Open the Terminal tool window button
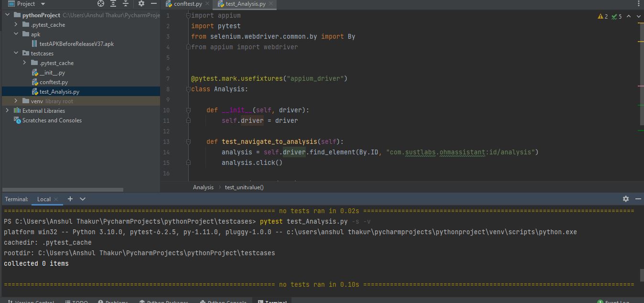 [272, 301]
